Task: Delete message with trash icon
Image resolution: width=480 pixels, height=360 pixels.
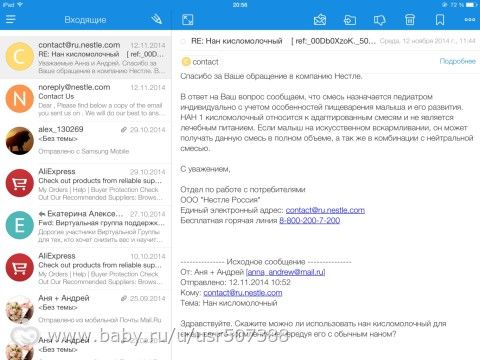Action: click(410, 20)
